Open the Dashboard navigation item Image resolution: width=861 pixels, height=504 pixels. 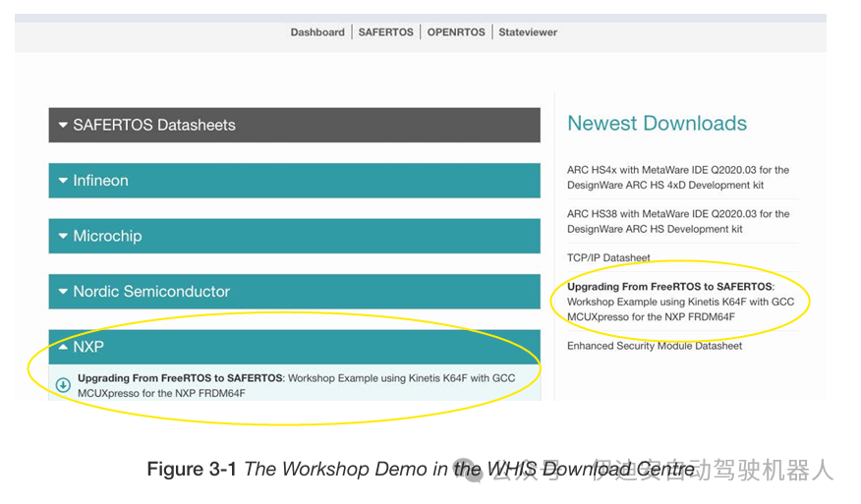tap(317, 32)
